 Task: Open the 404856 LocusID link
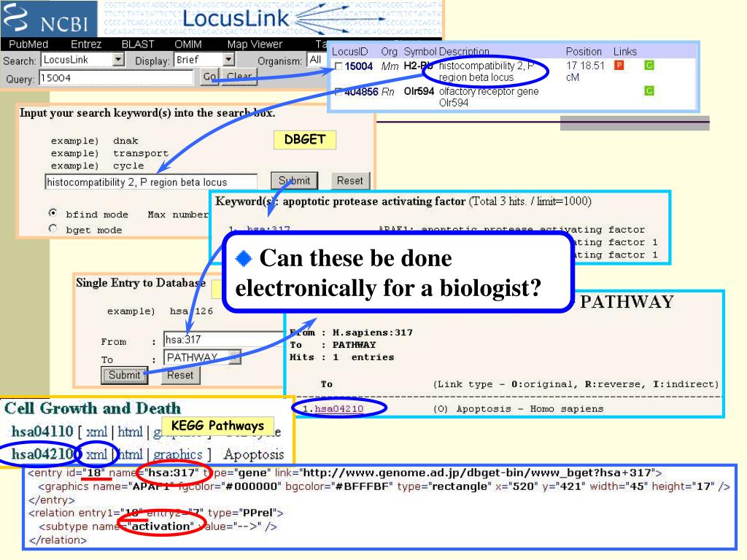click(x=361, y=91)
